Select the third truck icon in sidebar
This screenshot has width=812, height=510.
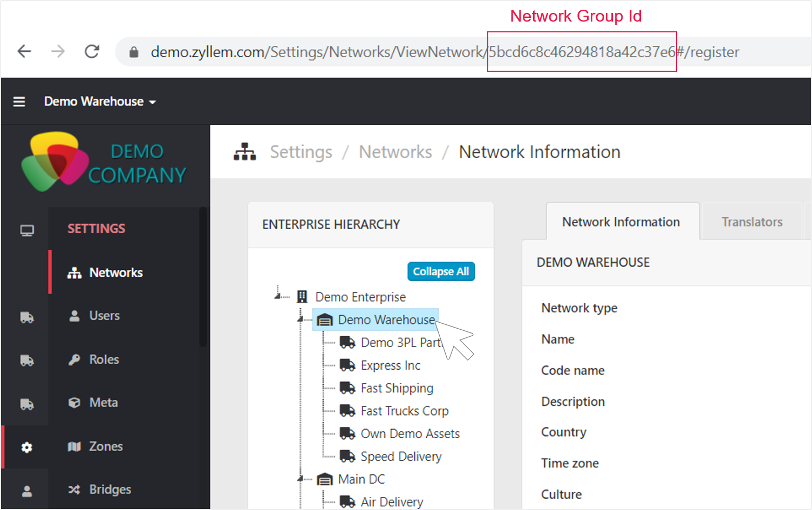(27, 404)
